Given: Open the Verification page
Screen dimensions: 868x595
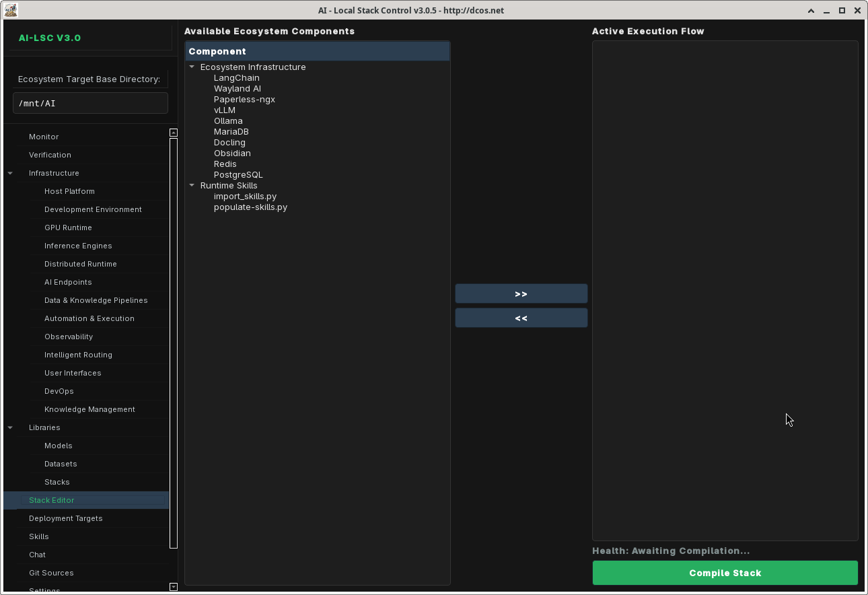Looking at the screenshot, I should coord(50,155).
